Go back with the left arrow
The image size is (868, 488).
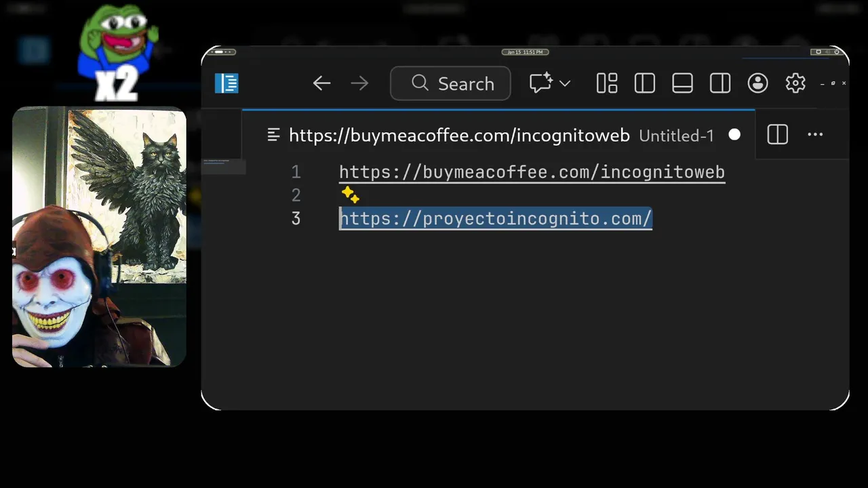[x=322, y=83]
